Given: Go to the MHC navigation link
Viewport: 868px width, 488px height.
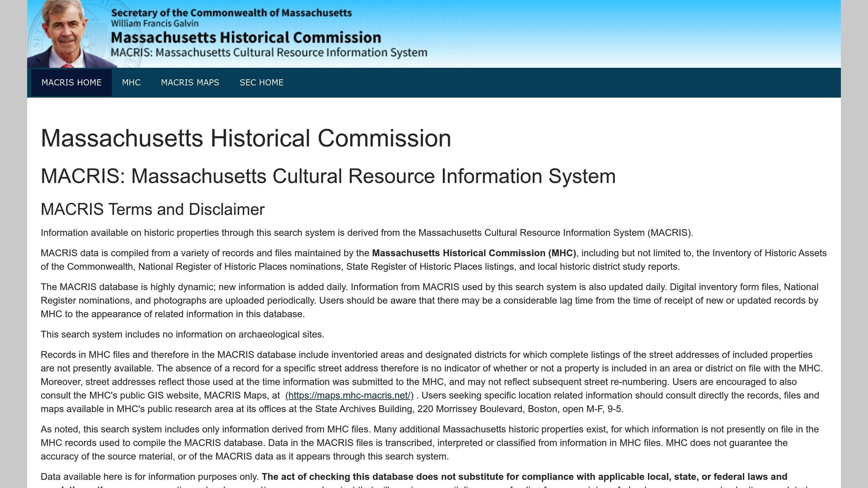Looking at the screenshot, I should (x=131, y=83).
